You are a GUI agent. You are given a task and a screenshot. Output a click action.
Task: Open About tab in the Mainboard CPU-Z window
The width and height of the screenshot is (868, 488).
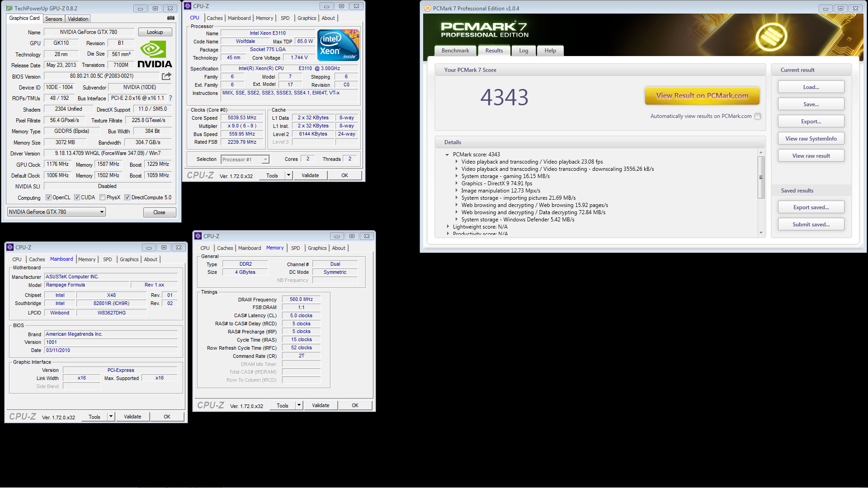[x=151, y=259]
